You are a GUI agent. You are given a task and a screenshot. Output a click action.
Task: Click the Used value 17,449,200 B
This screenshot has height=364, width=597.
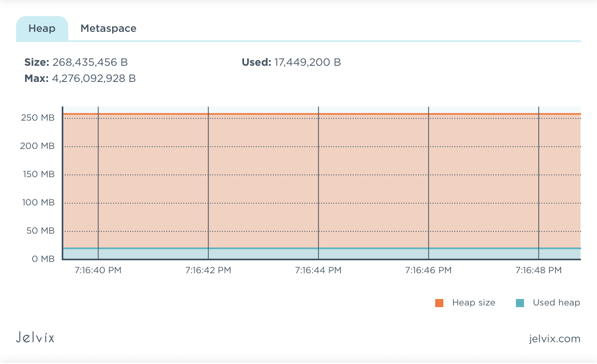point(308,62)
